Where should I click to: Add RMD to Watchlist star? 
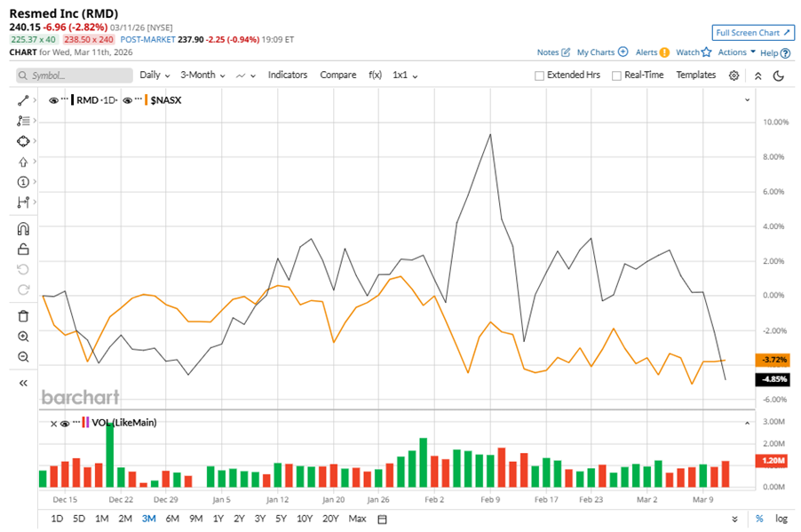coord(707,52)
